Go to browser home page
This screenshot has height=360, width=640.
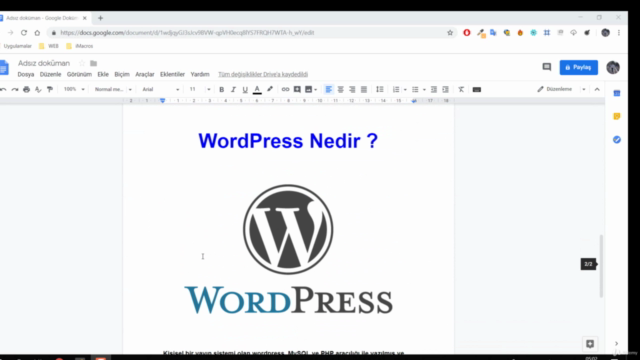37,33
